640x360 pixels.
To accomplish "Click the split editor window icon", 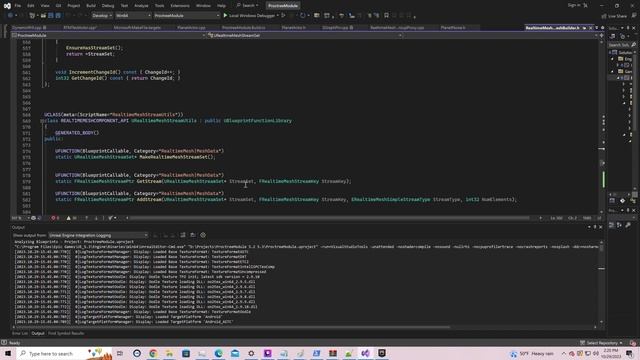I will tap(601, 36).
